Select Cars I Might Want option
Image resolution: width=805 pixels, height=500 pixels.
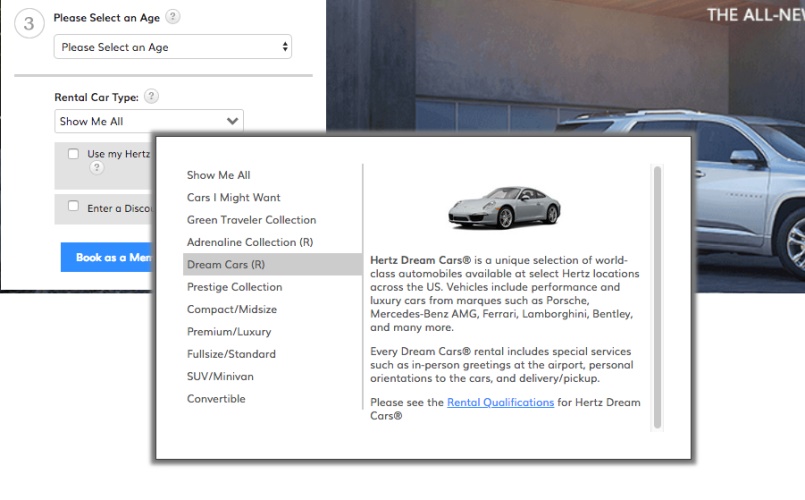[233, 197]
